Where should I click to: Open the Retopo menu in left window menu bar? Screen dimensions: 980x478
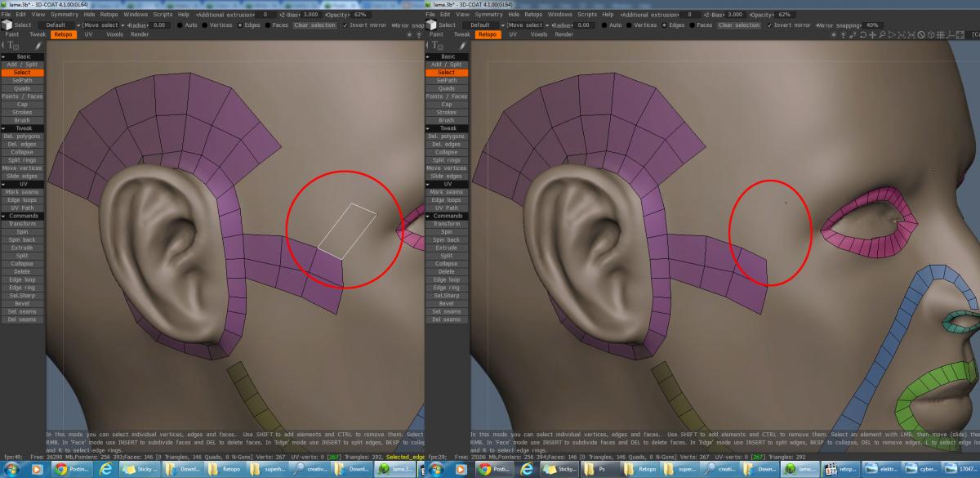109,14
